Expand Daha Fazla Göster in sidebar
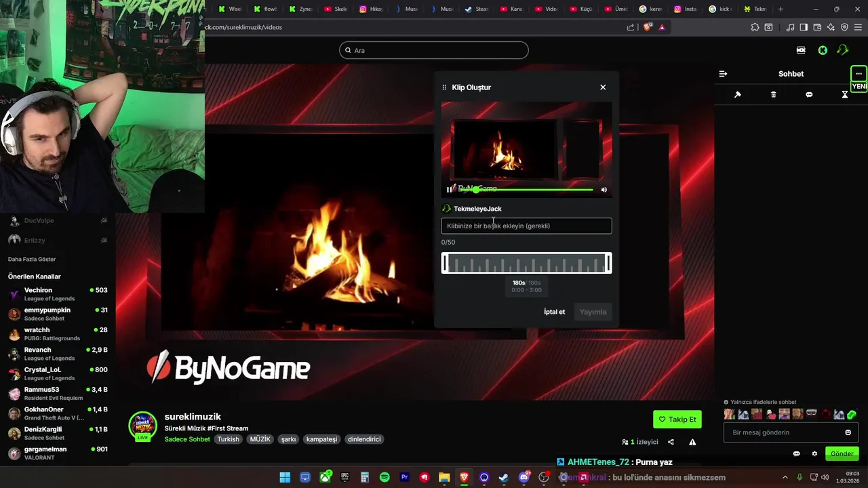The width and height of the screenshot is (868, 488). (x=32, y=259)
